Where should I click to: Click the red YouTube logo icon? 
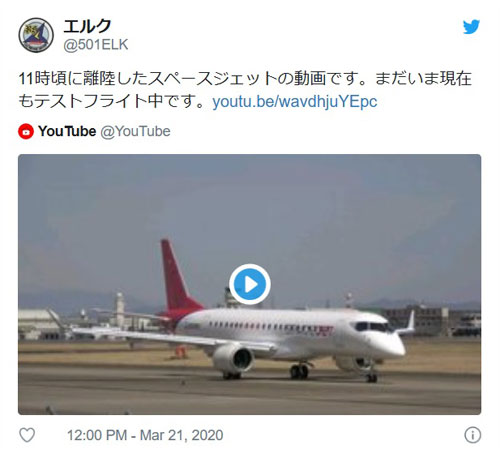click(x=26, y=131)
